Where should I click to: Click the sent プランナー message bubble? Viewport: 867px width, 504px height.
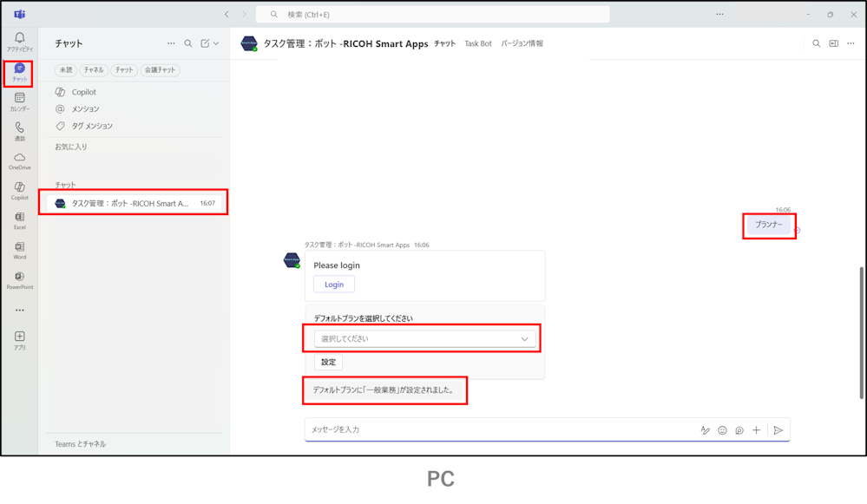(x=769, y=225)
